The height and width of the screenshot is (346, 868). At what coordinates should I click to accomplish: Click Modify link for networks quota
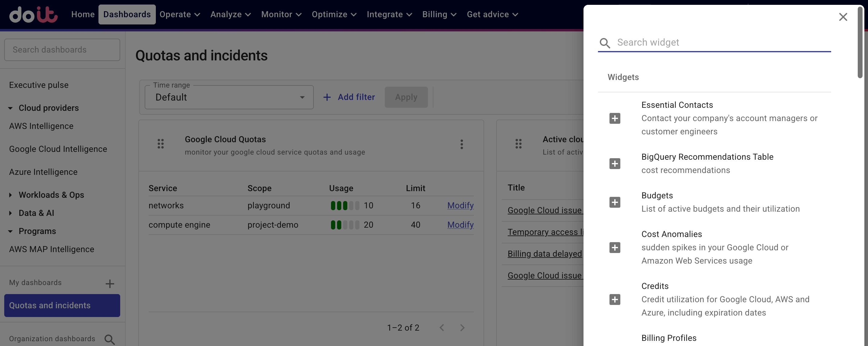pos(460,206)
